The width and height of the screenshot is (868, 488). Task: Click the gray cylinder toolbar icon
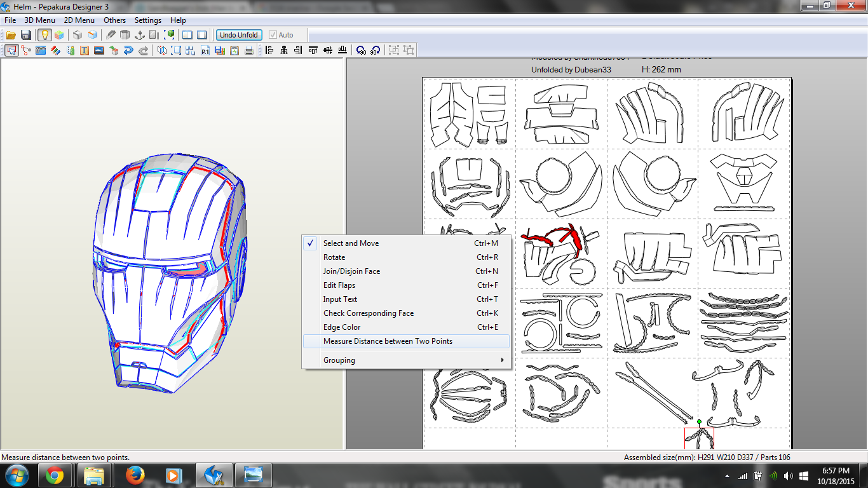125,35
